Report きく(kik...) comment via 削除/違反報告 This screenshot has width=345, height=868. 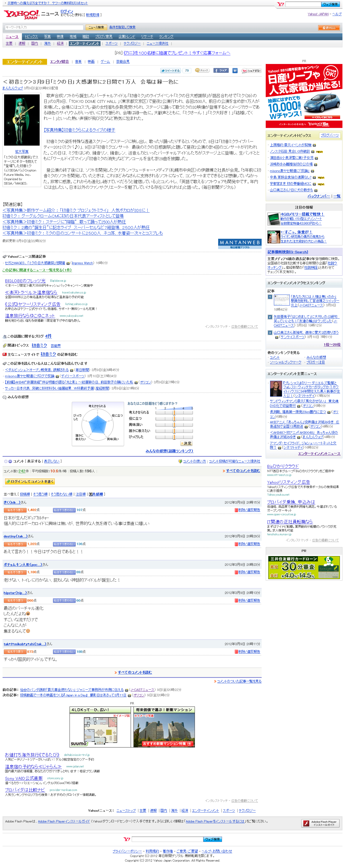[x=247, y=510]
